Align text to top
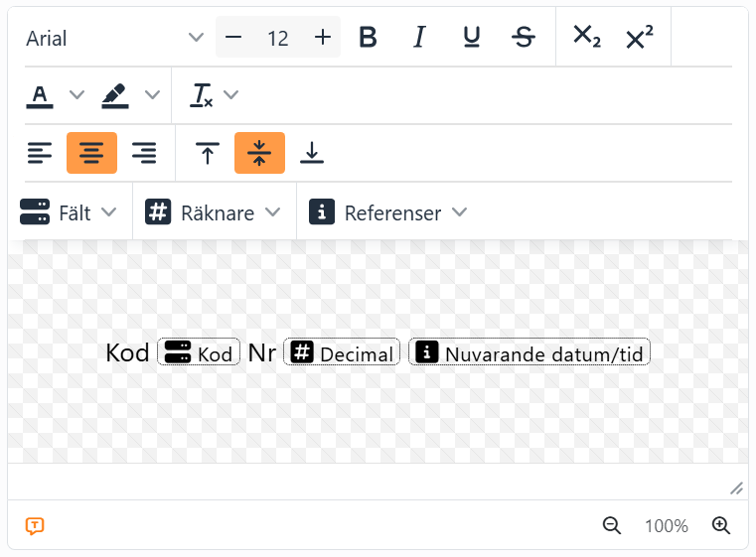 pos(208,153)
